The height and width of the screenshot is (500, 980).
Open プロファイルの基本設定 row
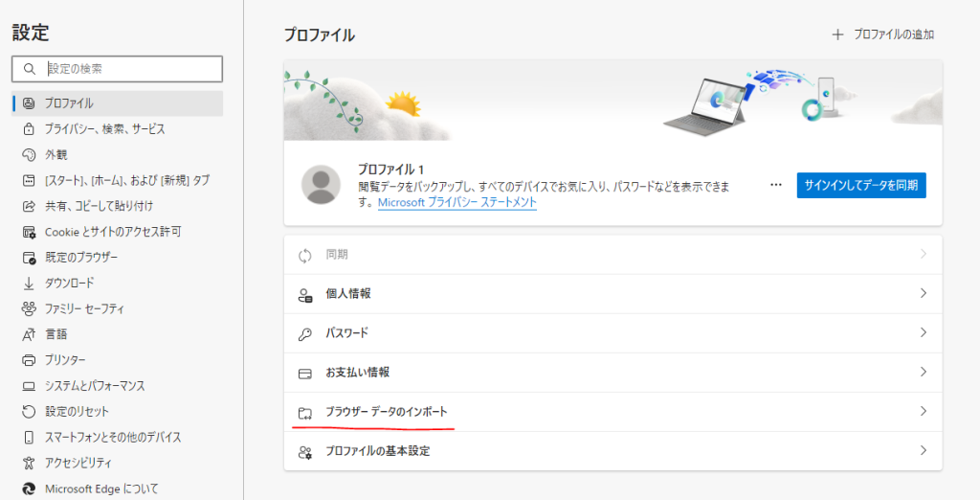click(x=613, y=451)
